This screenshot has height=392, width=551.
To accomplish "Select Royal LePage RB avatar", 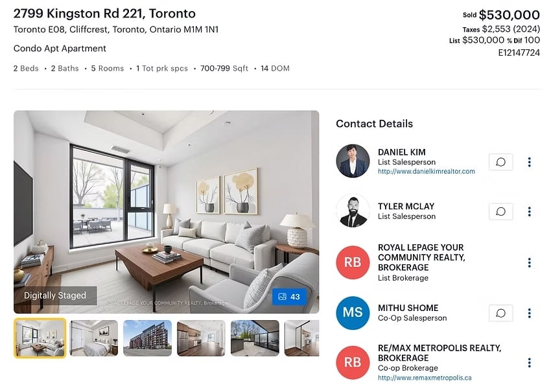I will tap(353, 262).
